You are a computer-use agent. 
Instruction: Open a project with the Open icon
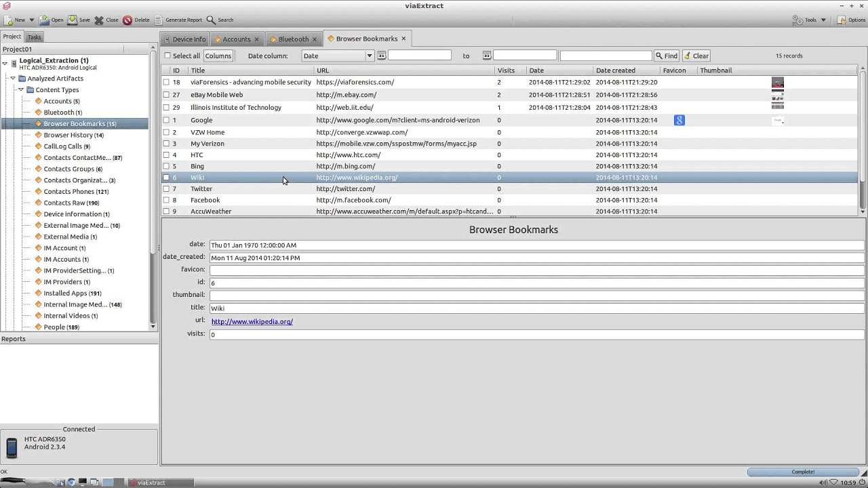44,20
